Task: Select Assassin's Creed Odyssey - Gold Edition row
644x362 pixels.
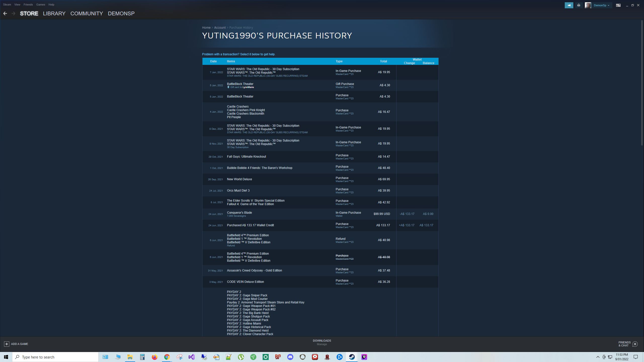Action: pos(320,270)
